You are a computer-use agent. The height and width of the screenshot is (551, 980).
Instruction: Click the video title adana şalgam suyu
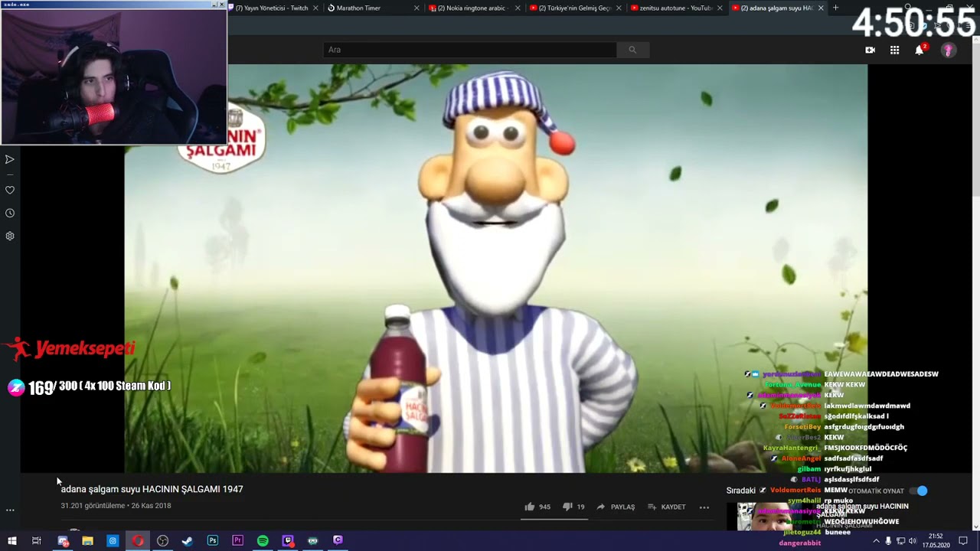pyautogui.click(x=152, y=489)
